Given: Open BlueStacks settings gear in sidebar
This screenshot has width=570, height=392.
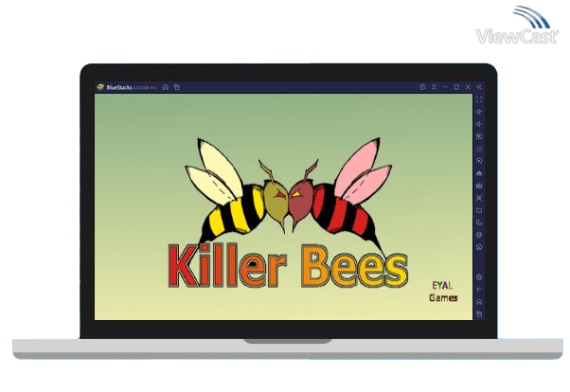Looking at the screenshot, I should tap(479, 277).
